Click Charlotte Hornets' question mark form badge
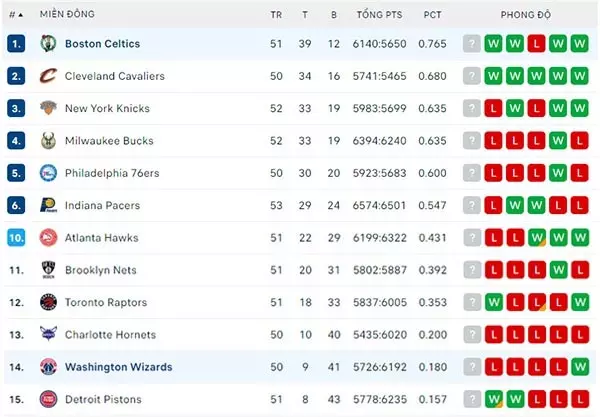This screenshot has width=600, height=417. tap(472, 335)
